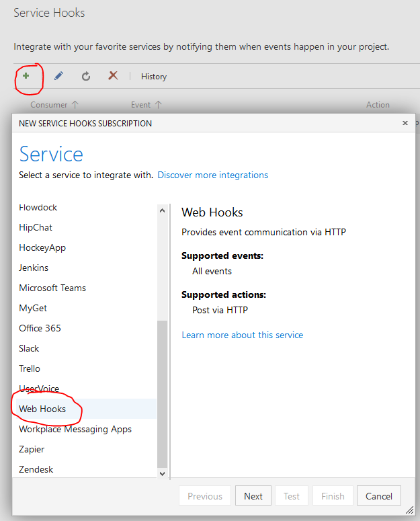420x521 pixels.
Task: Click the green plus add subscription icon
Action: click(x=26, y=77)
